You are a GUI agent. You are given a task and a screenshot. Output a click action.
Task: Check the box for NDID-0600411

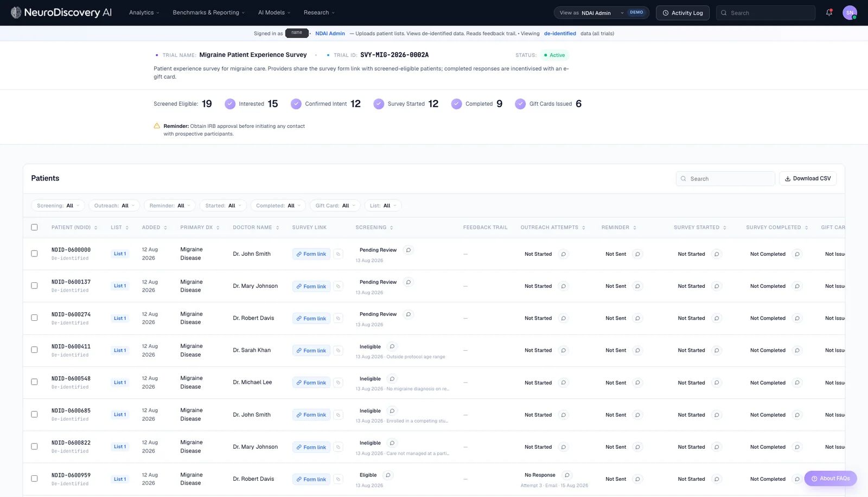34,350
